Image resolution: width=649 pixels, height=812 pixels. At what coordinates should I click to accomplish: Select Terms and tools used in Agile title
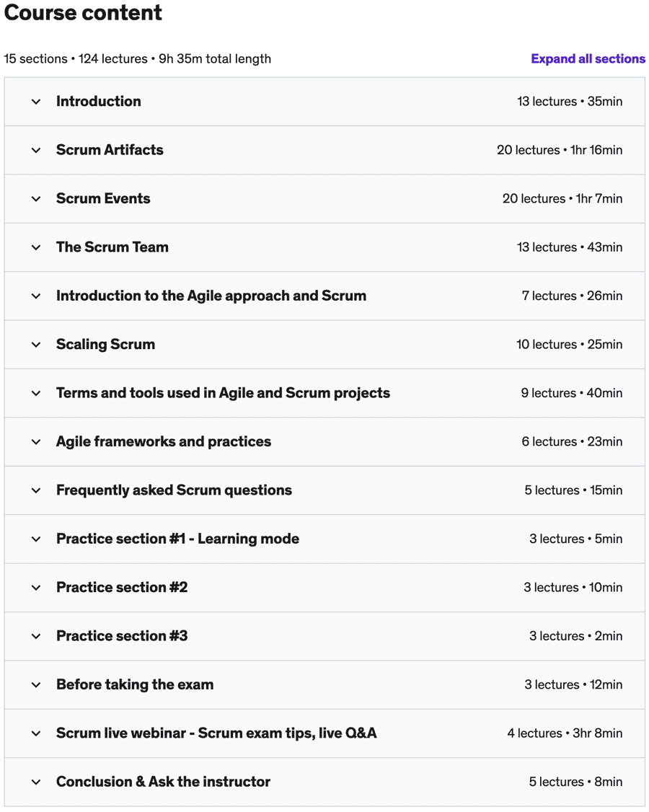(x=223, y=393)
